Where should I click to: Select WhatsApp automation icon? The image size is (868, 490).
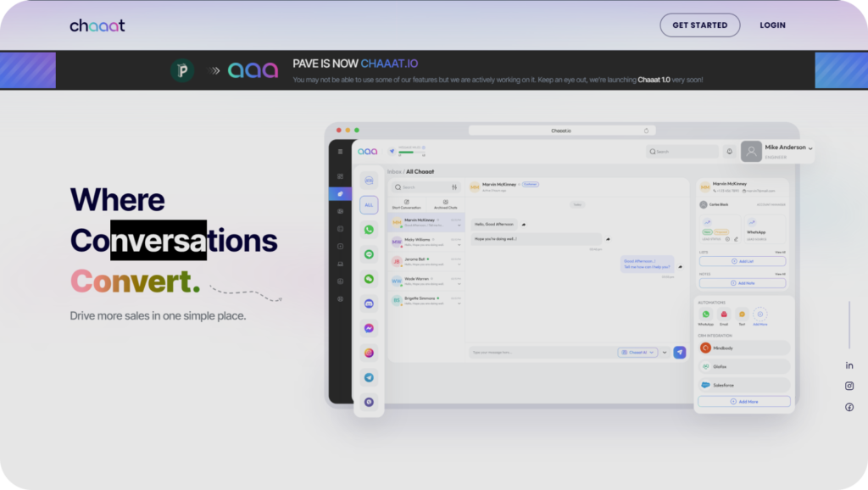pyautogui.click(x=706, y=315)
